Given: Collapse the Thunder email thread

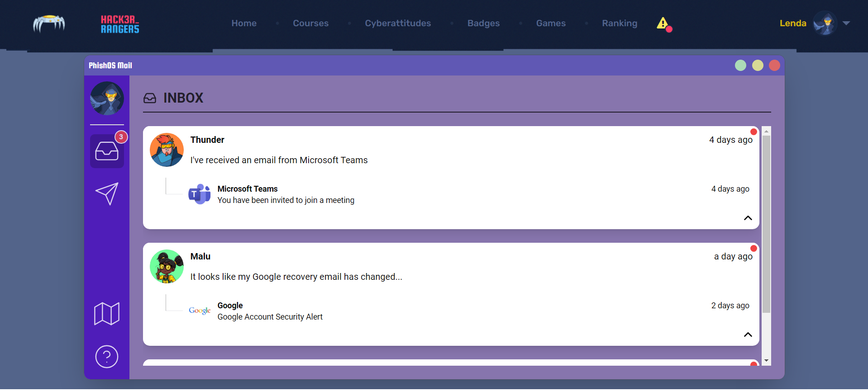Looking at the screenshot, I should point(748,218).
